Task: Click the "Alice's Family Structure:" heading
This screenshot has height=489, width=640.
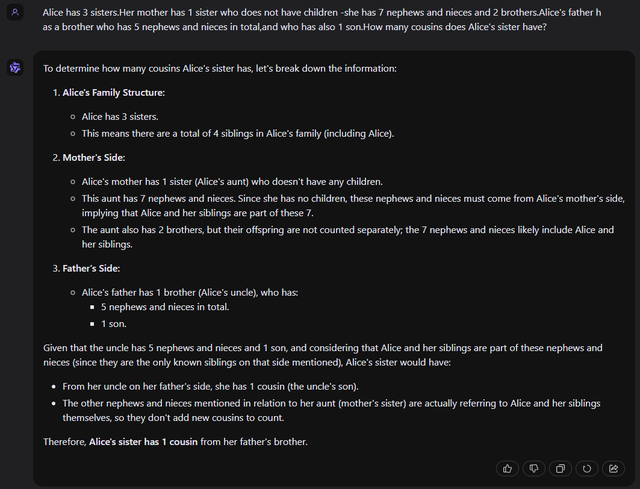Action: [114, 93]
